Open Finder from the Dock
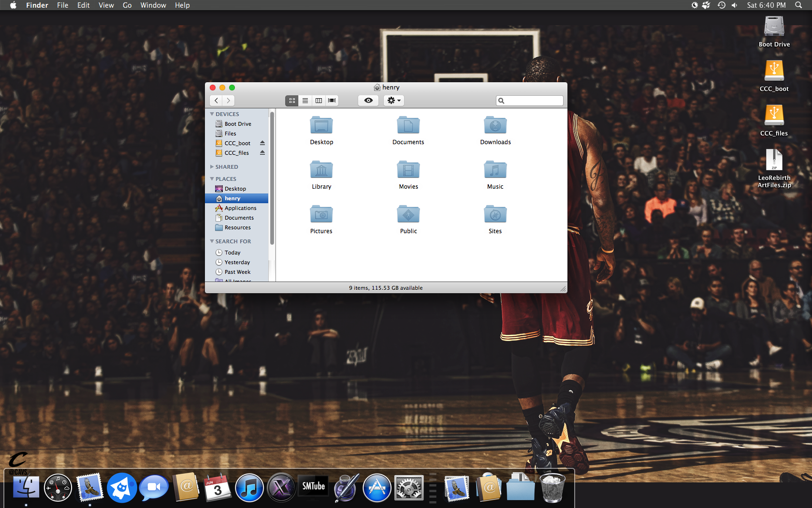The height and width of the screenshot is (508, 812). point(26,487)
